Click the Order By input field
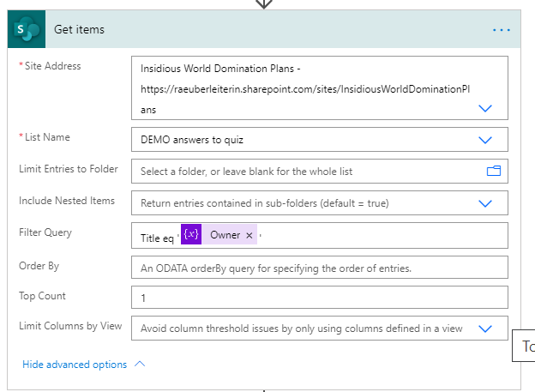 (319, 268)
